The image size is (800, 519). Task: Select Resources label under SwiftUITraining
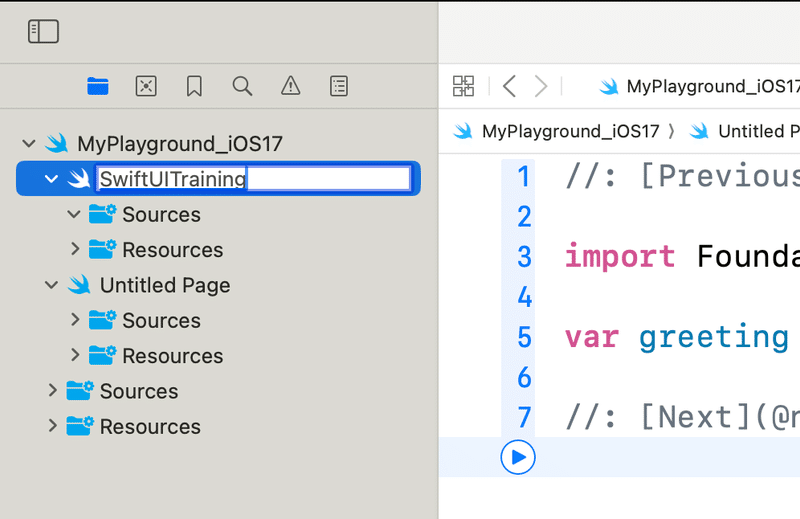[172, 250]
